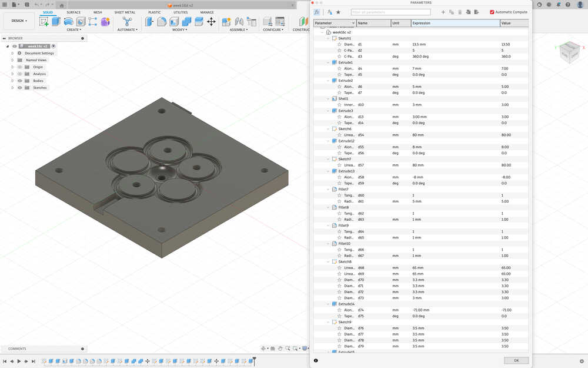Viewport: 588px width, 368px height.
Task: Click the Orbit navigation icon
Action: point(263,349)
